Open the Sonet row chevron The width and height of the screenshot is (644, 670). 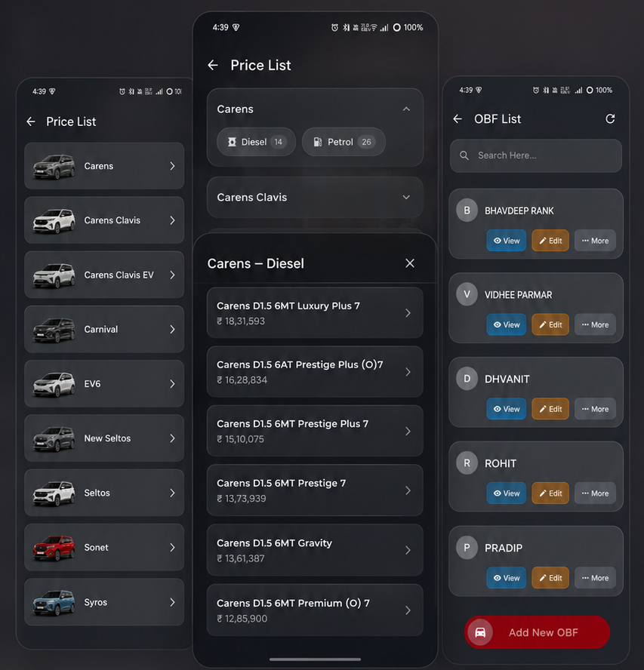172,548
